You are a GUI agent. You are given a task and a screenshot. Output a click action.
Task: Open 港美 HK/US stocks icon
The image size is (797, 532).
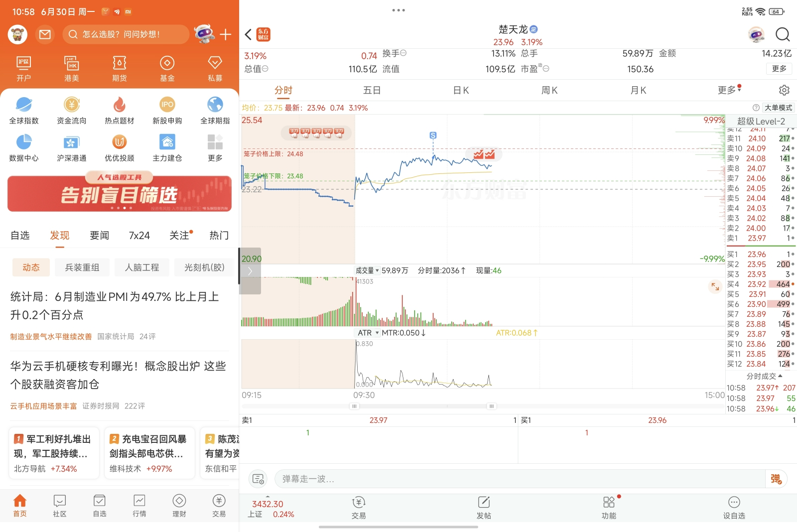click(x=71, y=69)
